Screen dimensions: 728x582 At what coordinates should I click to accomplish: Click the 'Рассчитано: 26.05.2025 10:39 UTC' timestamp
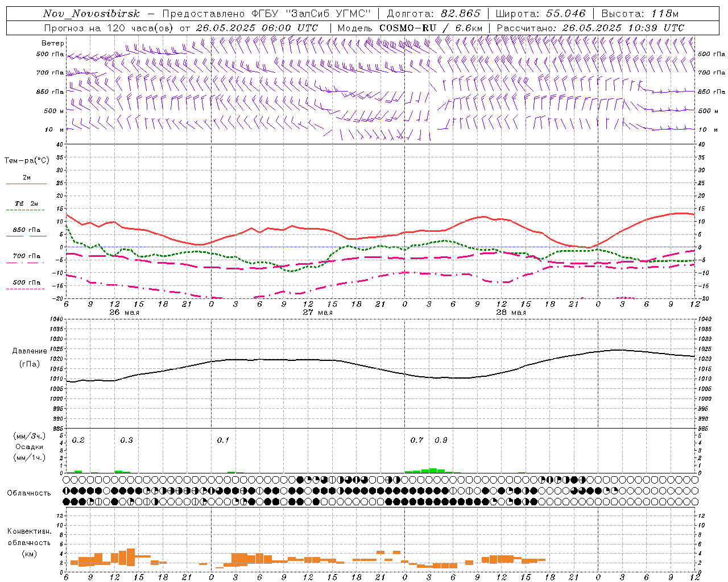tap(590, 28)
